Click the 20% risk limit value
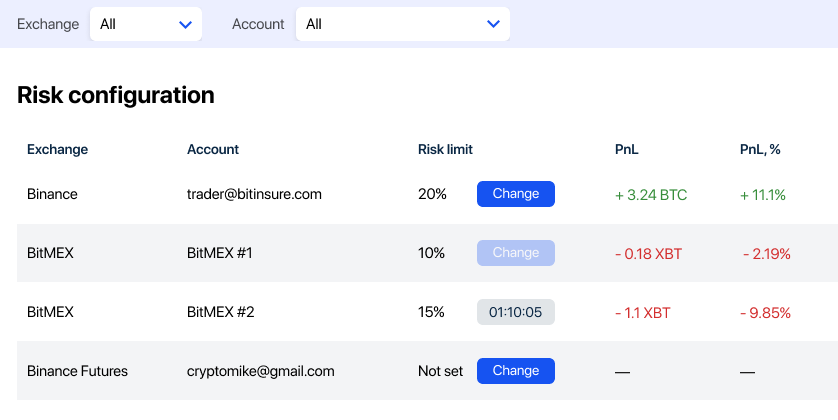The width and height of the screenshot is (838, 420). (432, 194)
